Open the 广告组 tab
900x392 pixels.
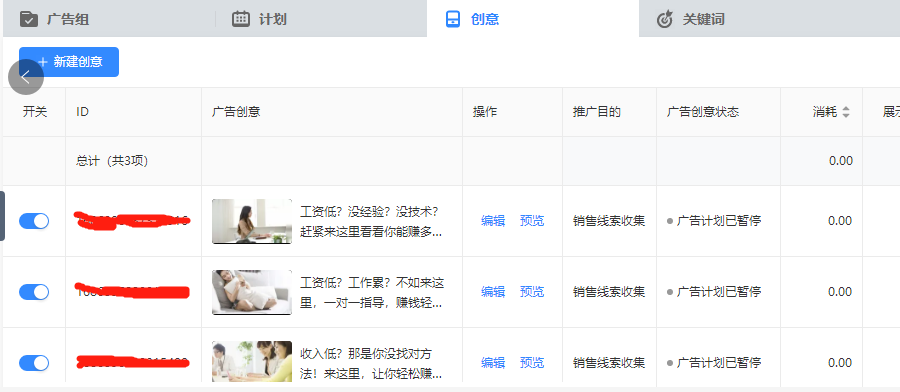[108, 19]
